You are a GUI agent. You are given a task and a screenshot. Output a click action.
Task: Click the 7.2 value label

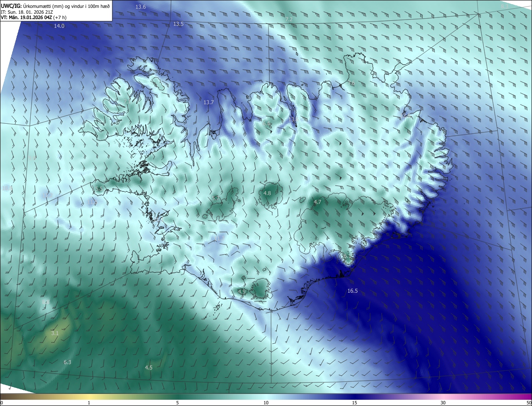click(289, 20)
